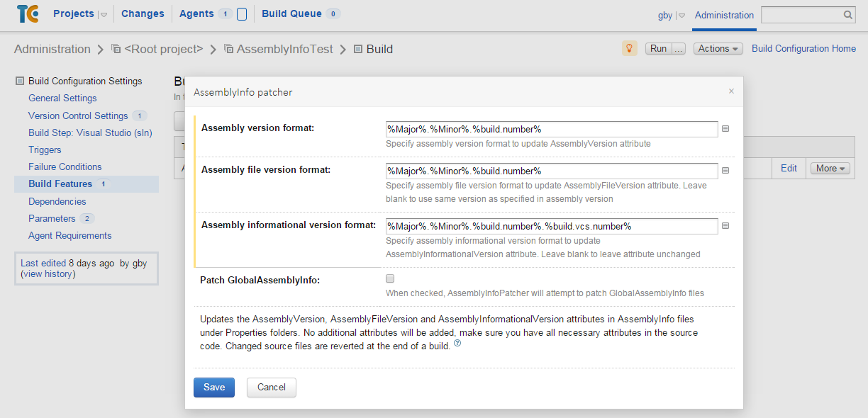Open parameter picker for Assembly version format
This screenshot has width=868, height=418.
[x=725, y=129]
